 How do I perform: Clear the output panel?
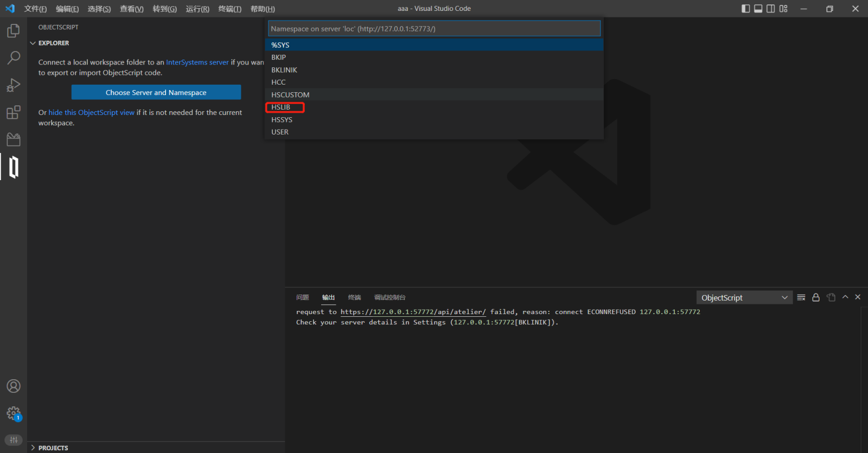tap(801, 297)
